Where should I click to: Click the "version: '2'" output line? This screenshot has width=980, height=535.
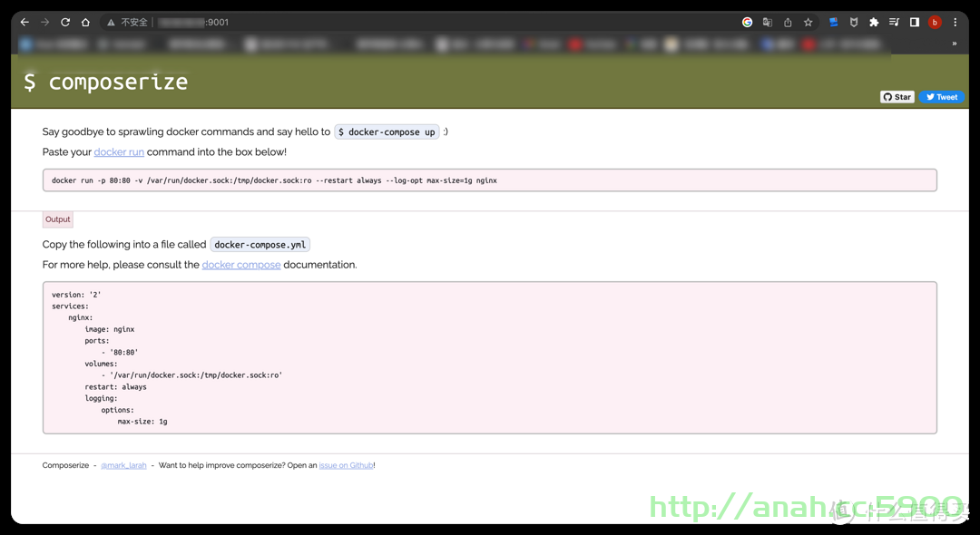coord(76,295)
